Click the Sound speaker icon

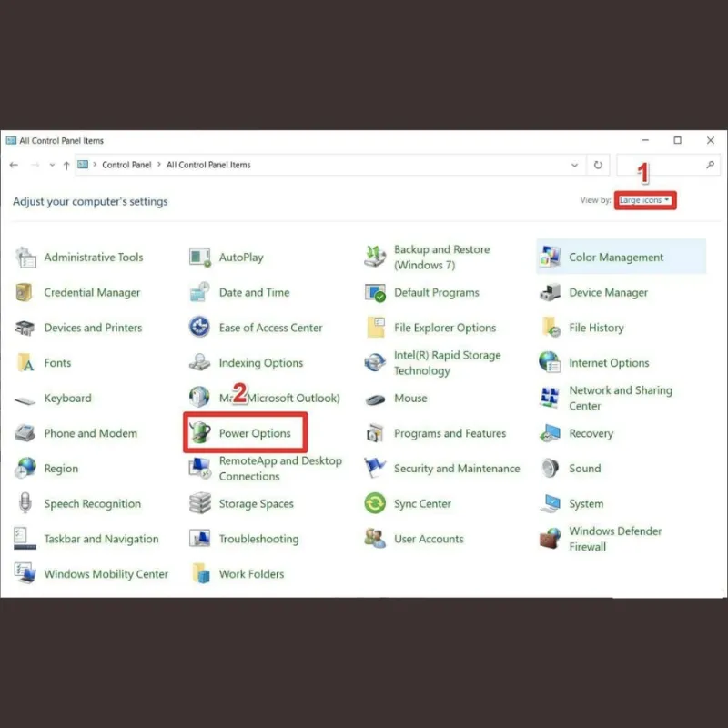(550, 469)
